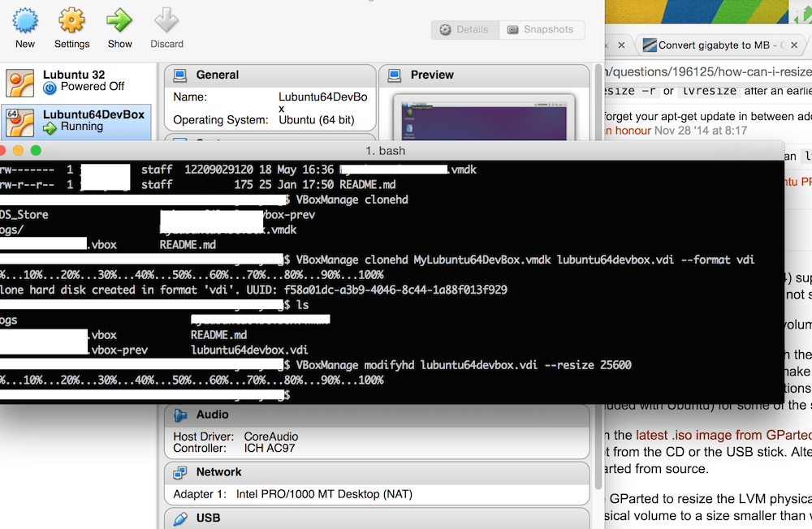The image size is (812, 529).
Task: Click the Audio section speaker icon
Action: click(180, 415)
